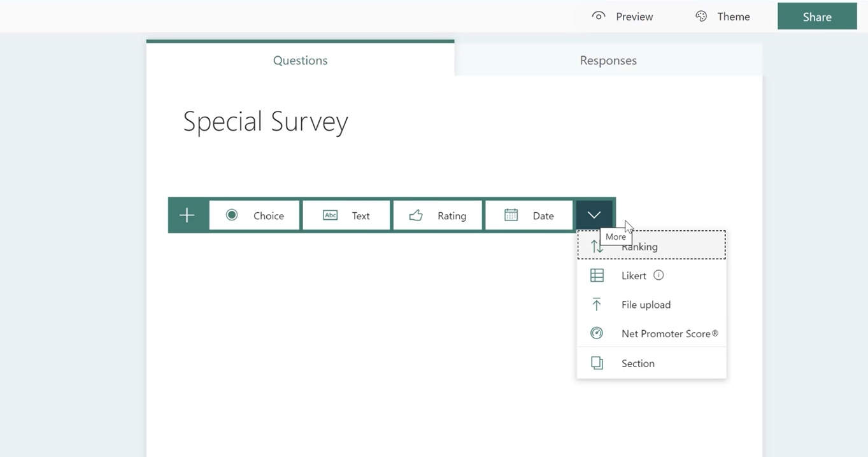Click the Text question Abc icon
Screen dimensions: 868x457
click(331, 215)
